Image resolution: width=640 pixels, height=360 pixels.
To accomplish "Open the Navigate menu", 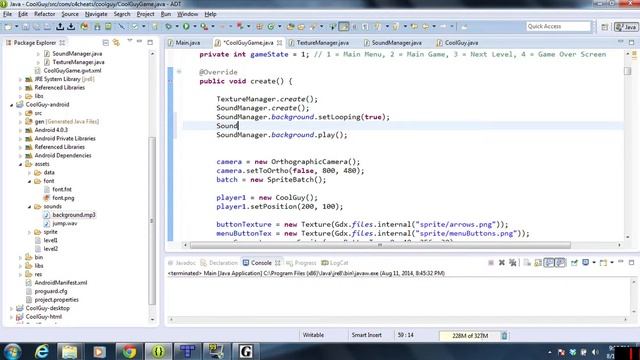I will (x=96, y=14).
